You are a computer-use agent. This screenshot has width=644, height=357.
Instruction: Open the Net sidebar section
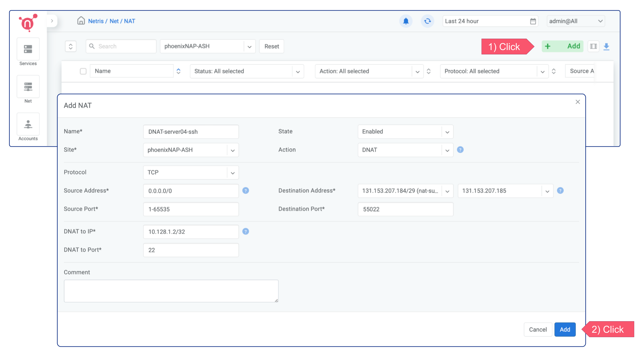pos(28,87)
